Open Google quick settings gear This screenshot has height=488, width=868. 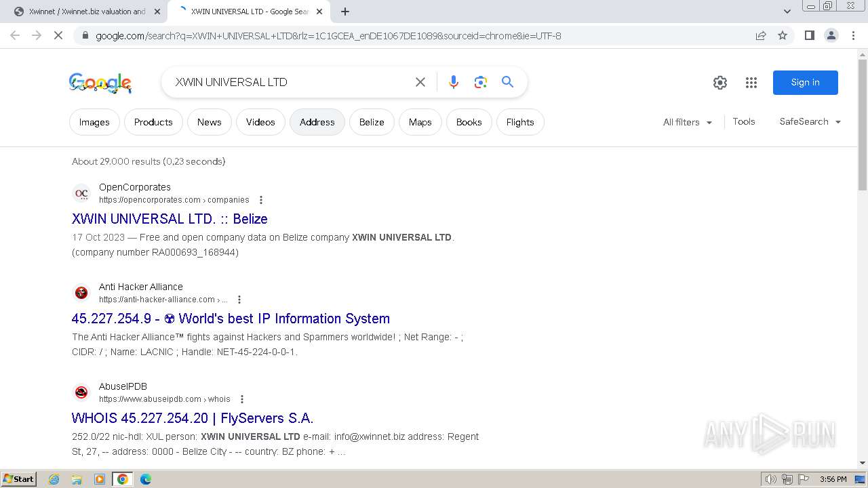click(720, 83)
